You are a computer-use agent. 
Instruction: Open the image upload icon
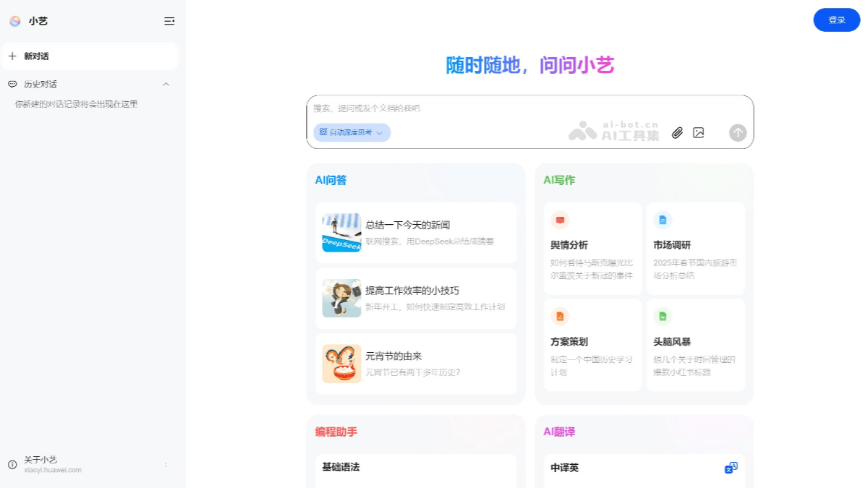tap(699, 133)
